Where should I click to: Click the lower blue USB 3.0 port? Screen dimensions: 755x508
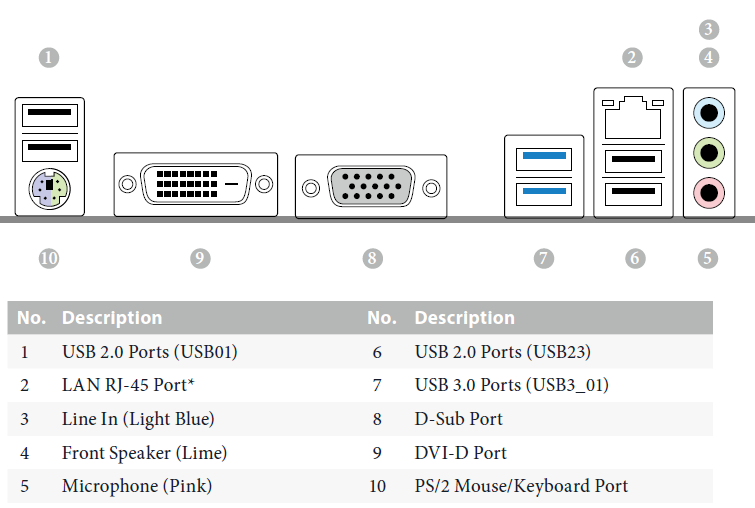tap(544, 194)
